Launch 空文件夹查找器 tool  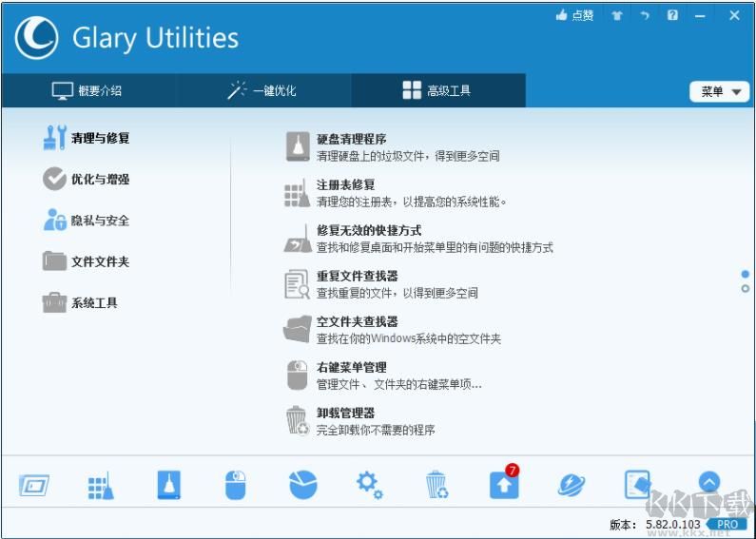click(x=358, y=321)
